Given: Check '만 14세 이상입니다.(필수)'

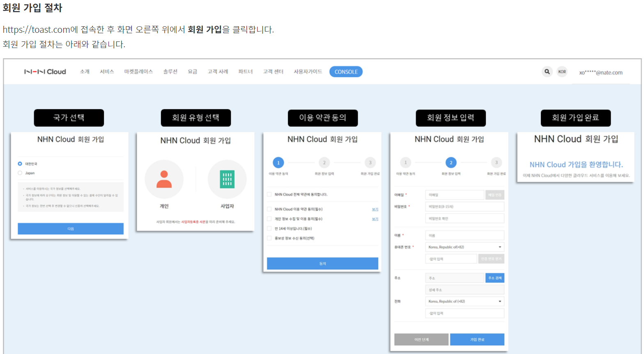Looking at the screenshot, I should (269, 228).
